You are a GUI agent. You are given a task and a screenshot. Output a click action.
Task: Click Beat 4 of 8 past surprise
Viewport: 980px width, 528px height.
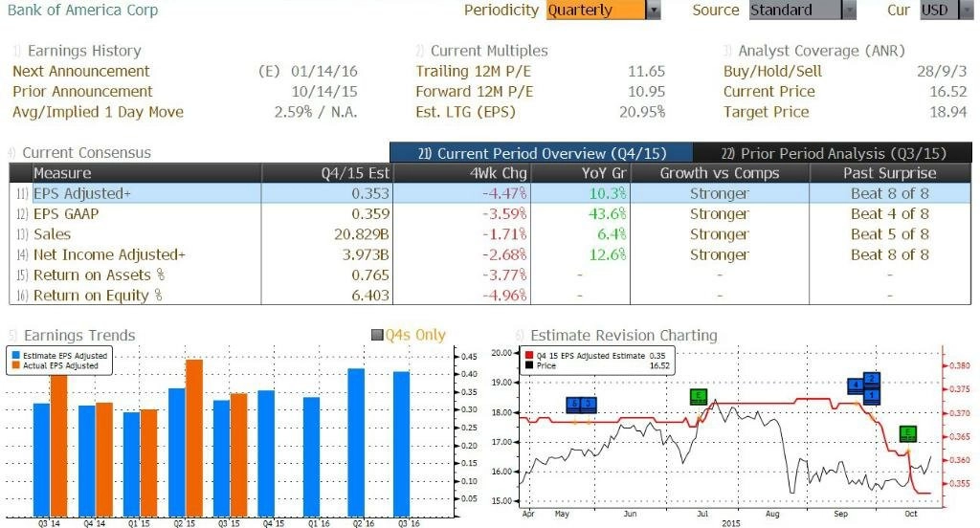click(890, 213)
